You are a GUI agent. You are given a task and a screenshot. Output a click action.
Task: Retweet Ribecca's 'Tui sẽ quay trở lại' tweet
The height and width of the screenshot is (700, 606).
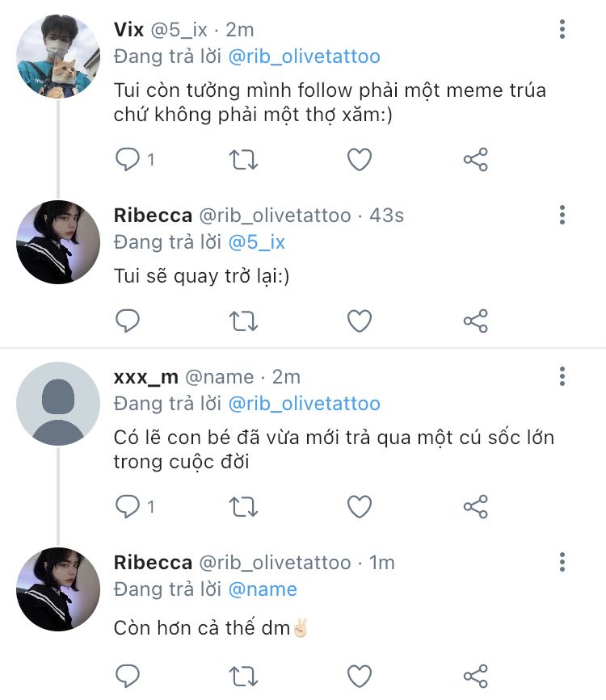pyautogui.click(x=243, y=321)
